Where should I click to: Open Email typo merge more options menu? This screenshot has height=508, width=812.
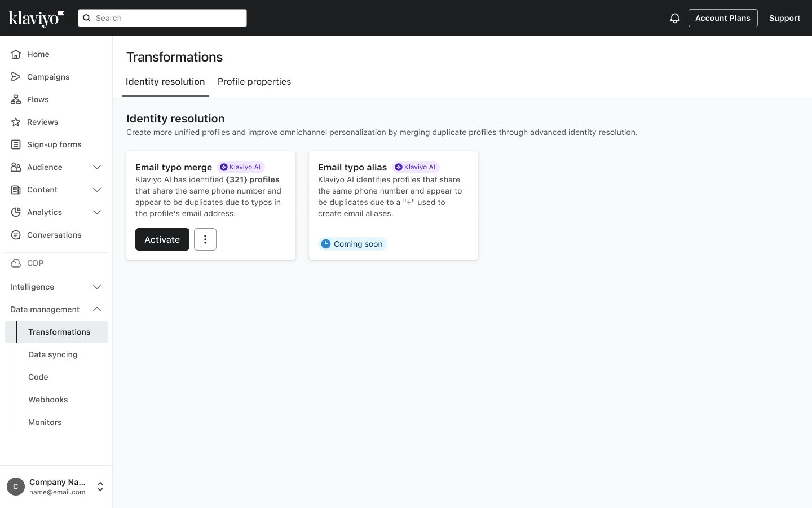pos(205,239)
